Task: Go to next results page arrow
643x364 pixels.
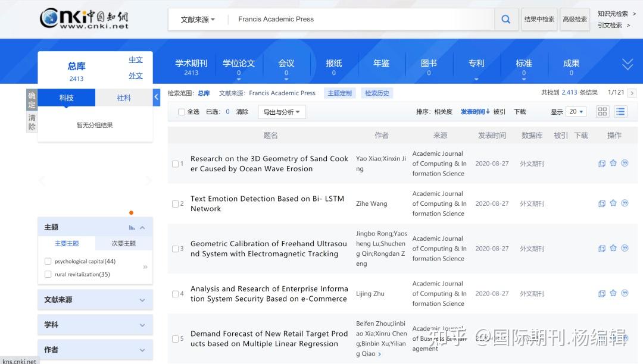Action: (x=632, y=93)
